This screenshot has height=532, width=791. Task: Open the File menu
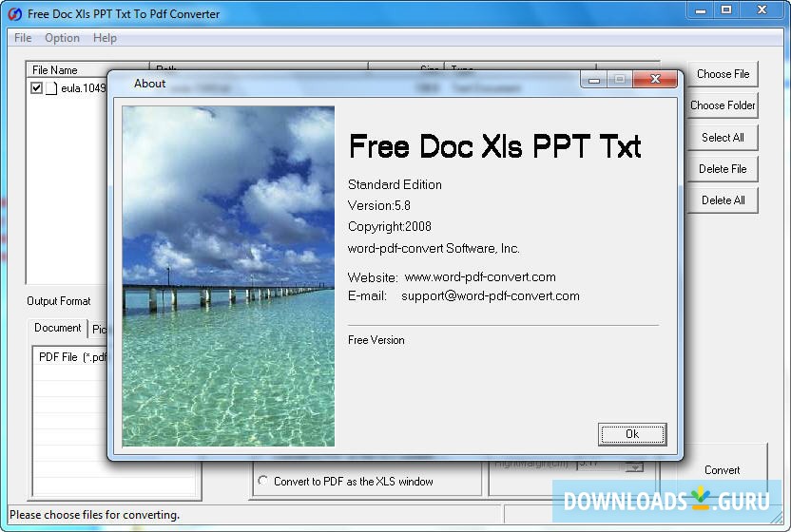point(23,38)
